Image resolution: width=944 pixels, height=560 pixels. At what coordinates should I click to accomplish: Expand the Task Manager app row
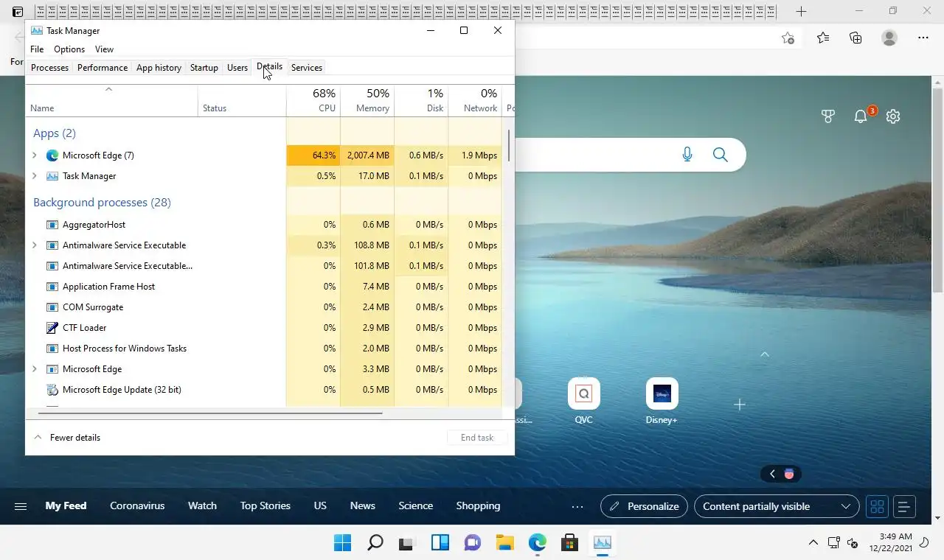pyautogui.click(x=34, y=176)
